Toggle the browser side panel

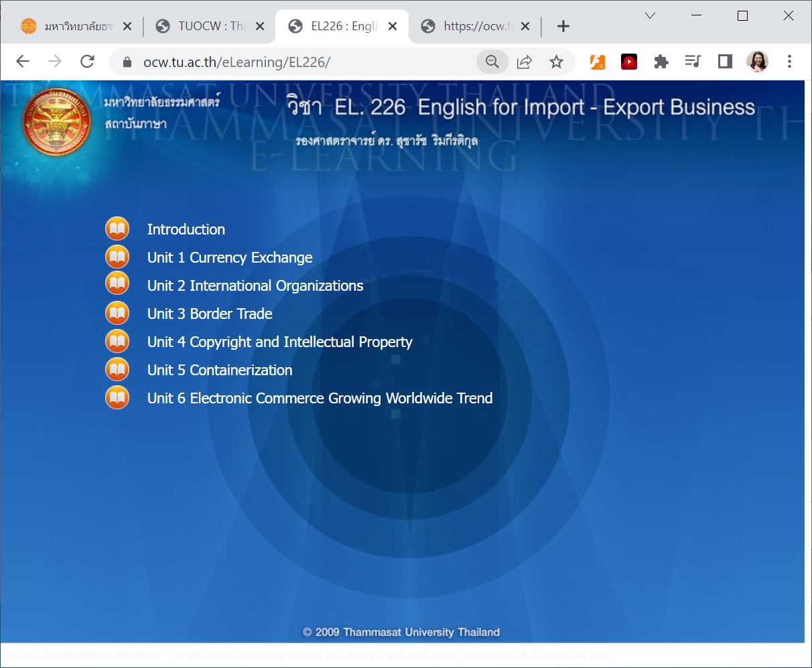point(725,62)
